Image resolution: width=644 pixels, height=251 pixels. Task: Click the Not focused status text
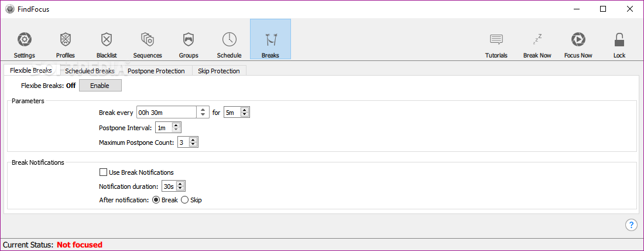(80, 245)
